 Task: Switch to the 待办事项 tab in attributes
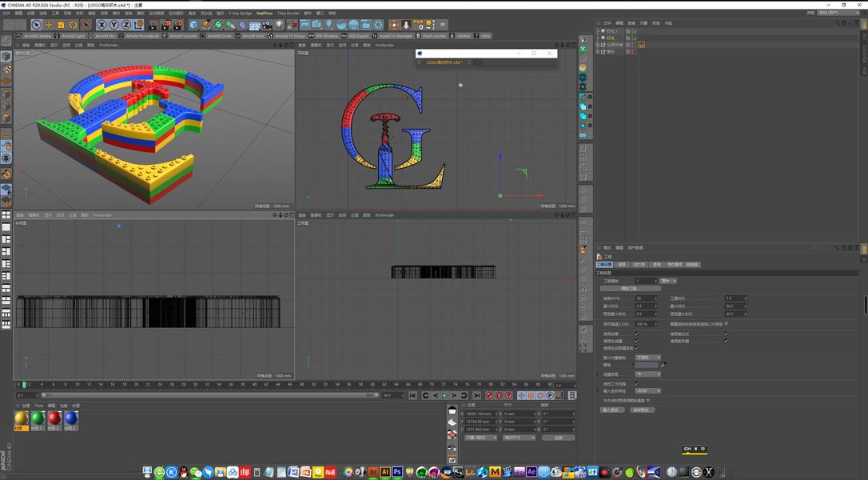675,264
